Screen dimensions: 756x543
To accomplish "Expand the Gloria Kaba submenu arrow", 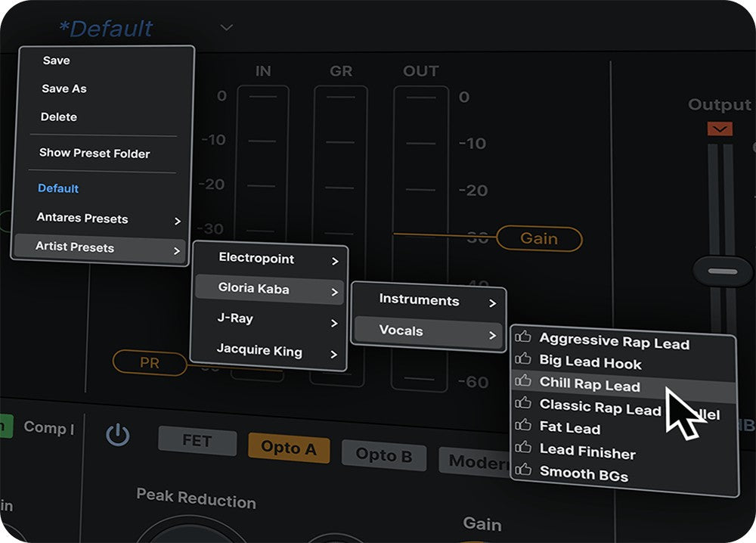I will pos(335,292).
